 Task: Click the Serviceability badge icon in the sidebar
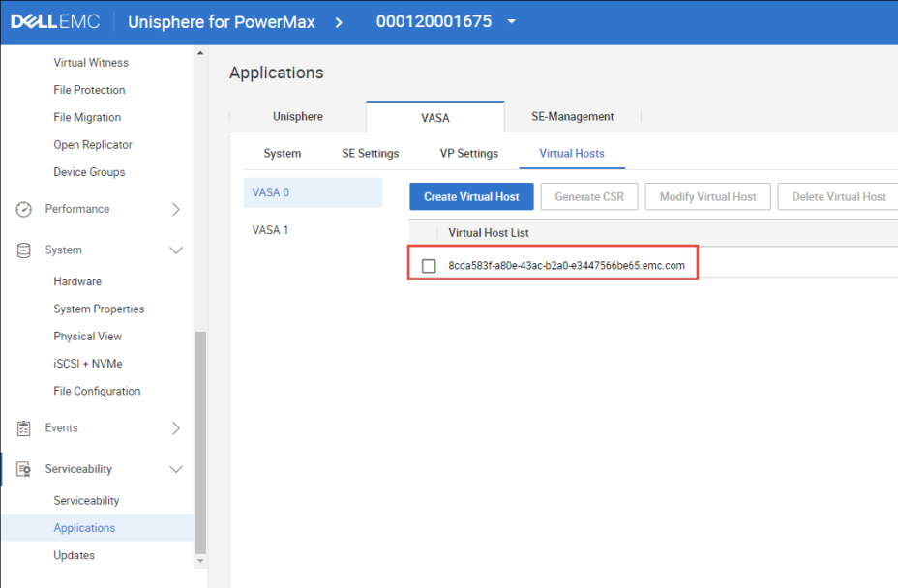[21, 468]
